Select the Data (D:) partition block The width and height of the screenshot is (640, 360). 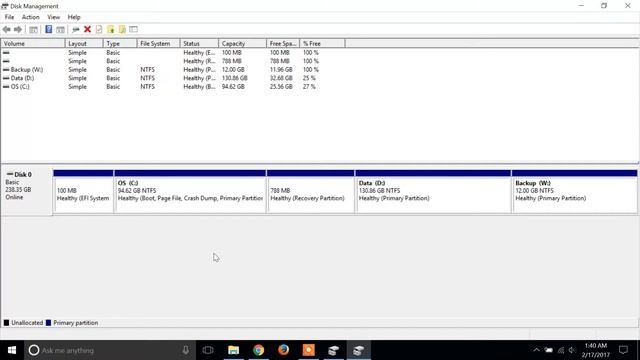[x=433, y=191]
